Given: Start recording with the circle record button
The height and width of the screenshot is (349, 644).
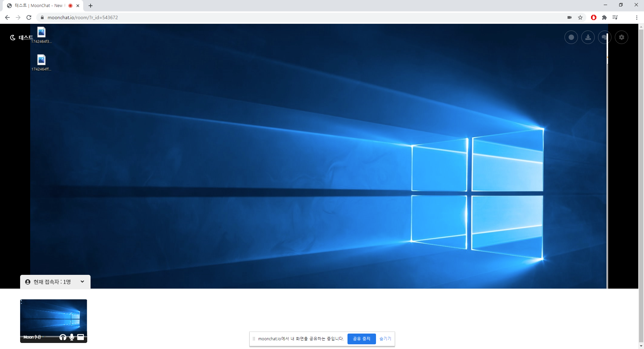Looking at the screenshot, I should point(571,37).
